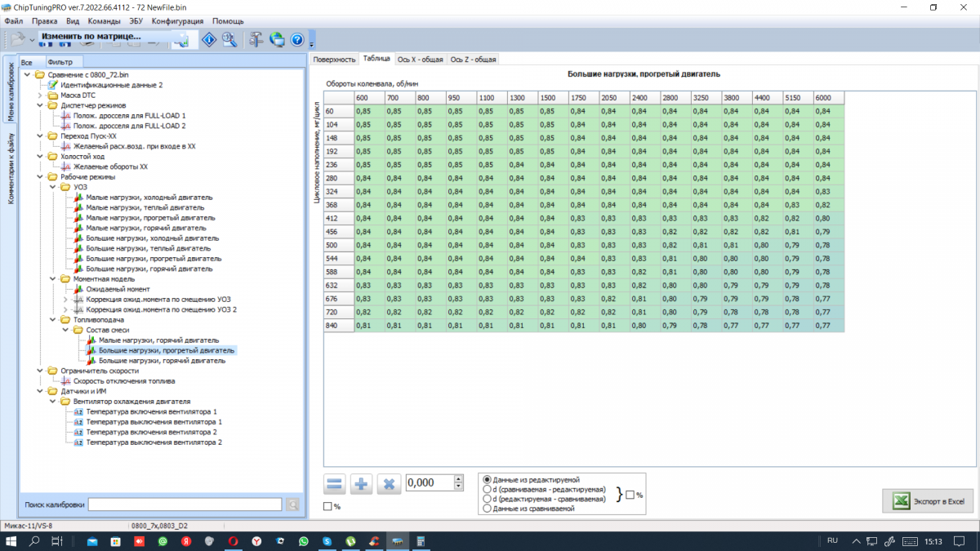This screenshot has width=980, height=551.
Task: Click the blue question mark help icon
Action: point(297,39)
